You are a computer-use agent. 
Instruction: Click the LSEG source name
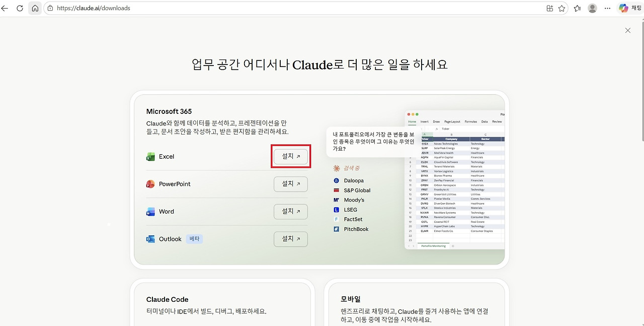tap(351, 210)
